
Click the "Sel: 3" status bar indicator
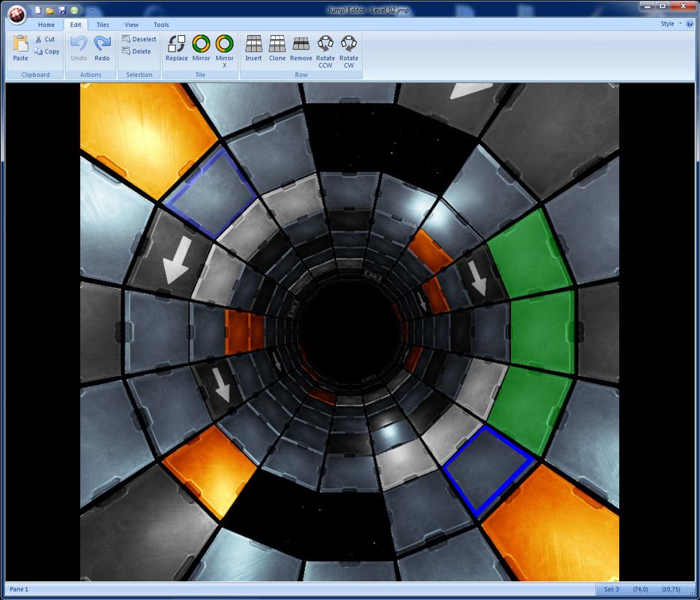click(x=611, y=589)
